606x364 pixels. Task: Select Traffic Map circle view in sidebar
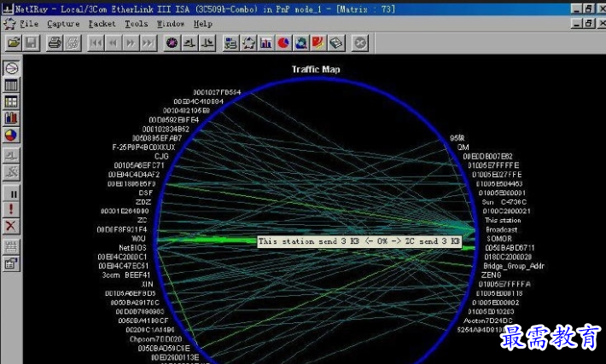tap(12, 68)
